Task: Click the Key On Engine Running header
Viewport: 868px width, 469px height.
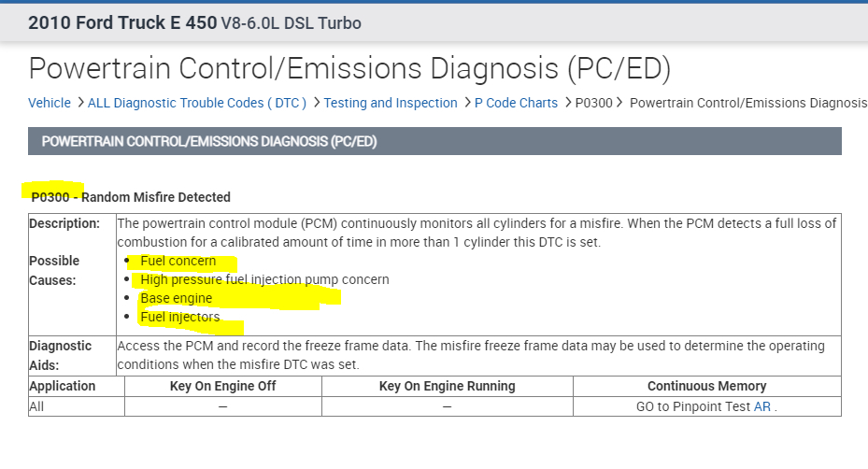Action: (x=447, y=386)
